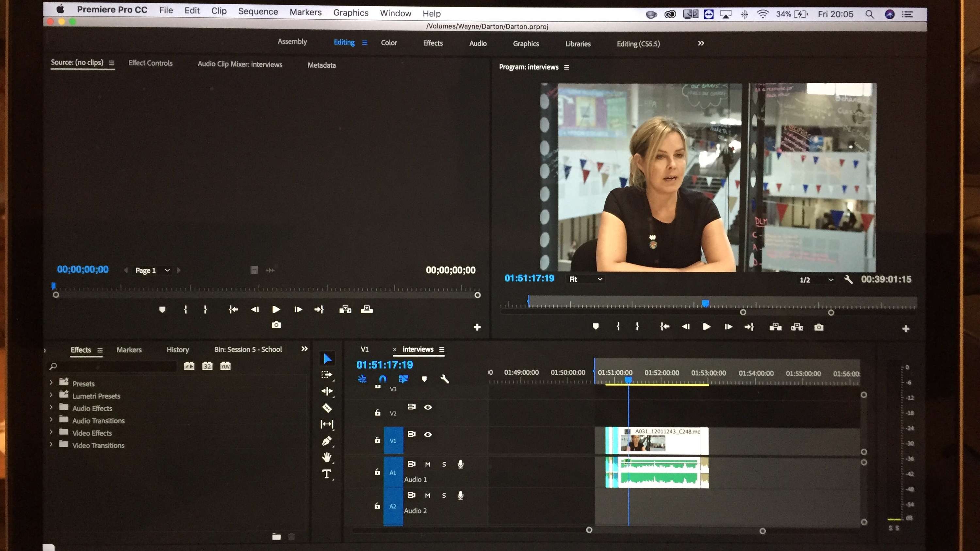The width and height of the screenshot is (980, 551).
Task: Select the Hand tool
Action: [x=327, y=457]
